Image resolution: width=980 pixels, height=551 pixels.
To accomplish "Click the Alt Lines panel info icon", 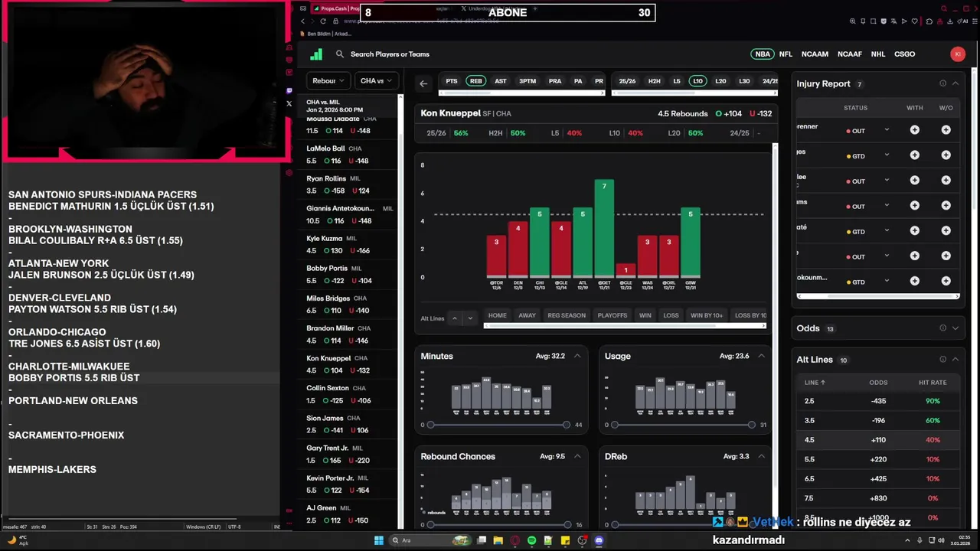I will [942, 360].
